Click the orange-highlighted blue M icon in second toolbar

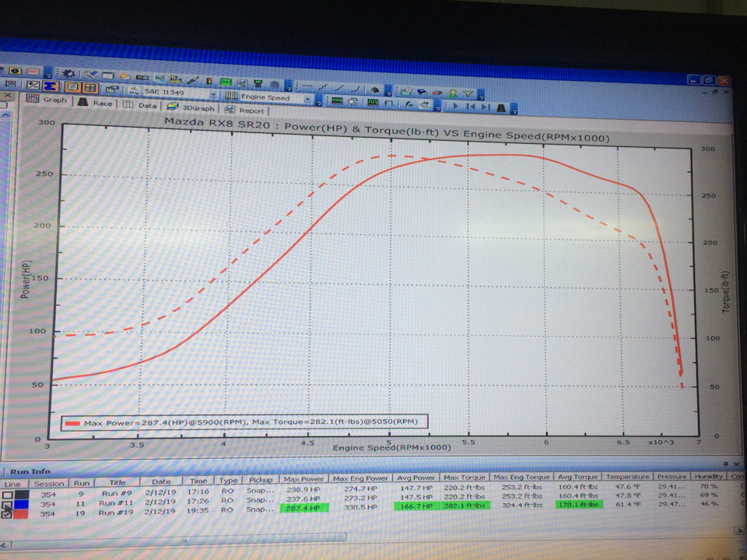[x=51, y=86]
